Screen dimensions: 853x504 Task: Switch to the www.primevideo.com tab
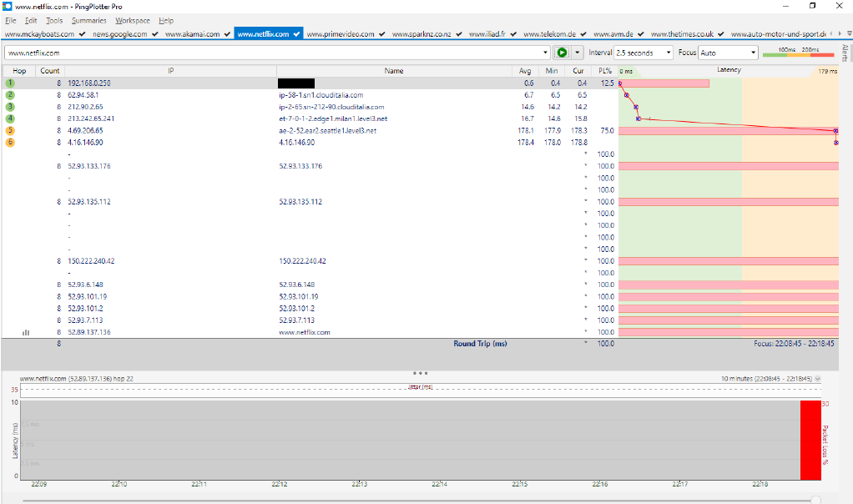pyautogui.click(x=341, y=33)
